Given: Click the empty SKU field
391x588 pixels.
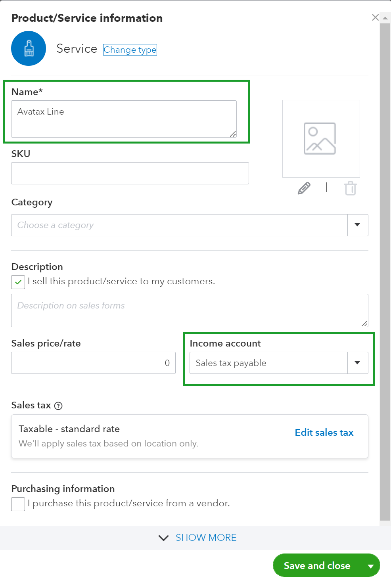Looking at the screenshot, I should 130,173.
